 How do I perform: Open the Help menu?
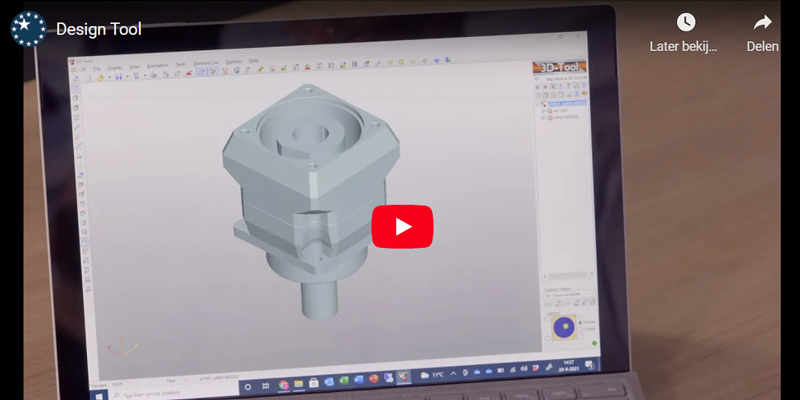253,62
